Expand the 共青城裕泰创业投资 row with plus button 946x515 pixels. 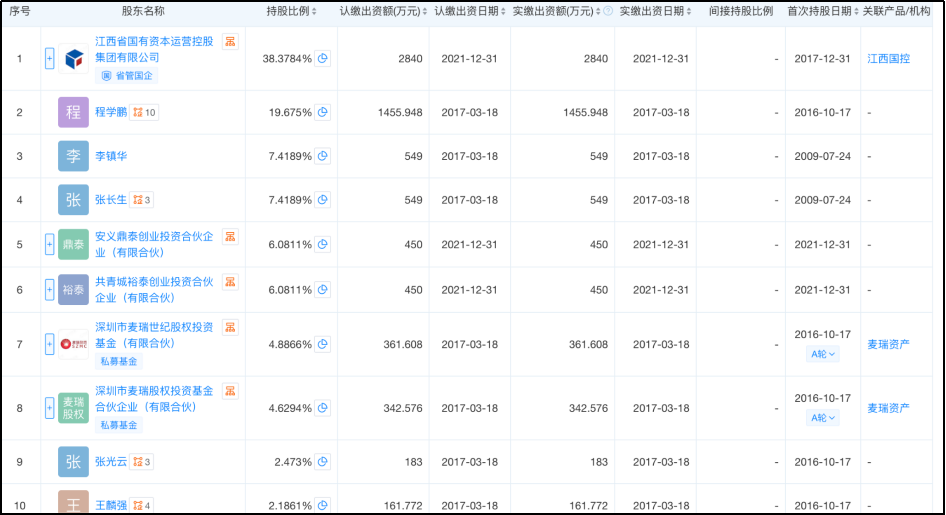click(x=50, y=290)
